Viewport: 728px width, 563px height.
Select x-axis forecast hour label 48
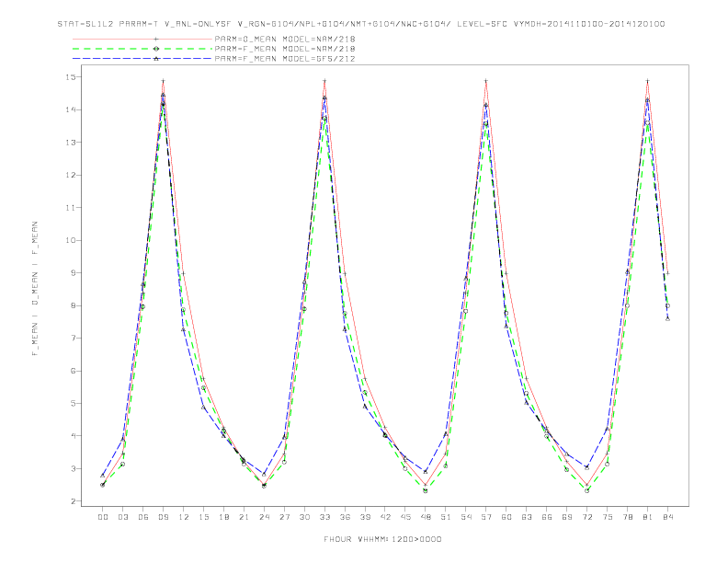426,517
